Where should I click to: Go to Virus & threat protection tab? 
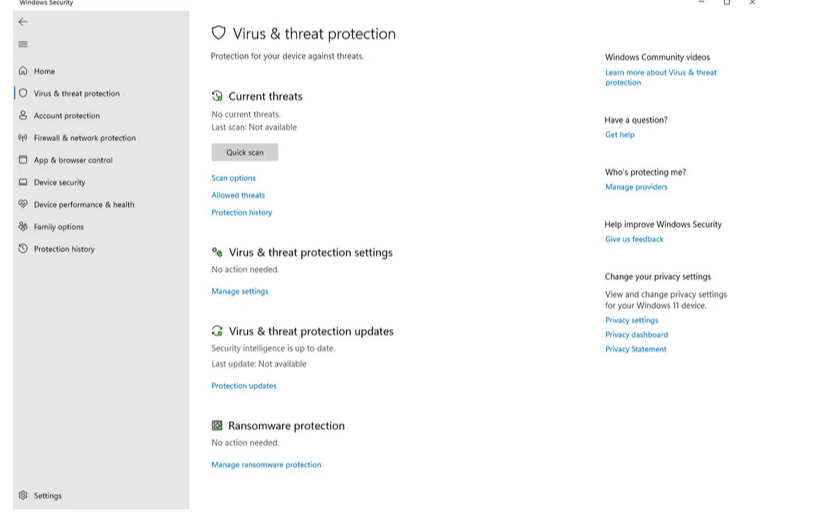coord(76,94)
